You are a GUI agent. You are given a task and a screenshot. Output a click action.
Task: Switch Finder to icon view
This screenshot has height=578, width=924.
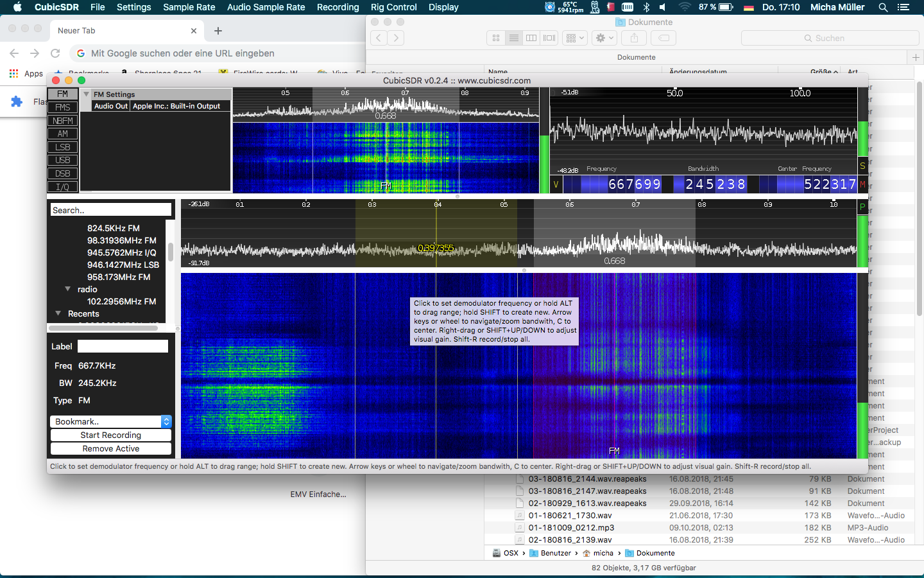coord(496,38)
